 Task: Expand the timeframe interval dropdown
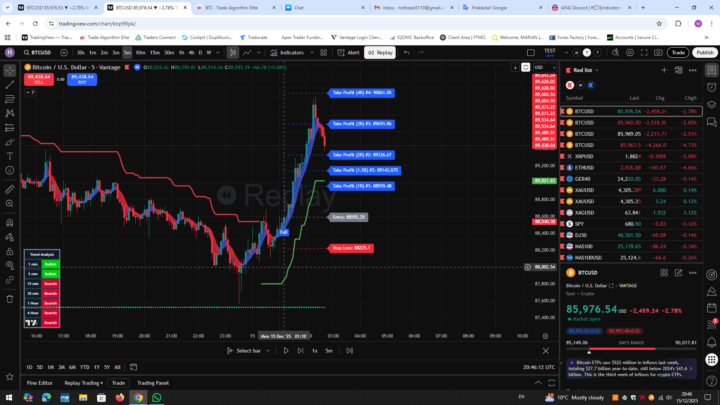(218, 53)
